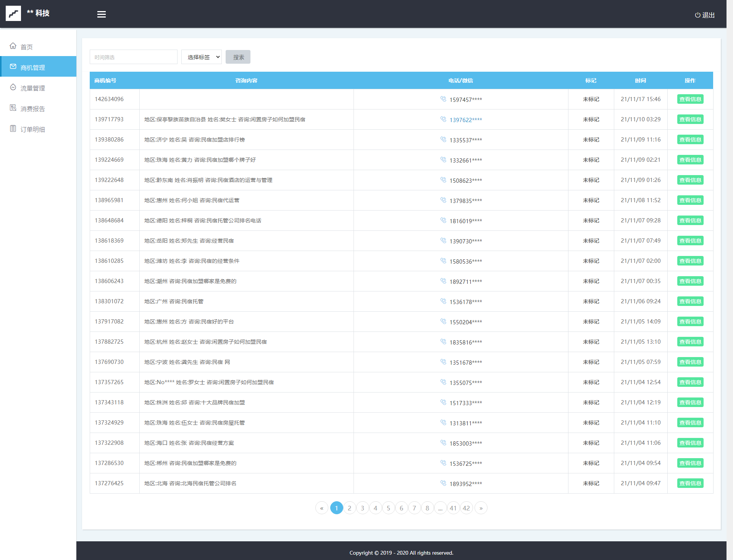Image resolution: width=733 pixels, height=560 pixels.
Task: Click inquiry text 地区:广州 咨询:民宿托管
Action: 174,301
